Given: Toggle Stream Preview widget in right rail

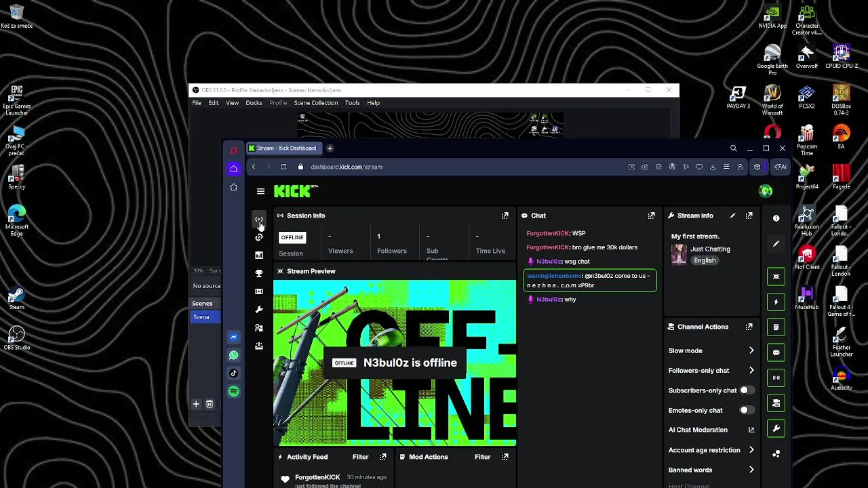Looking at the screenshot, I should [776, 277].
